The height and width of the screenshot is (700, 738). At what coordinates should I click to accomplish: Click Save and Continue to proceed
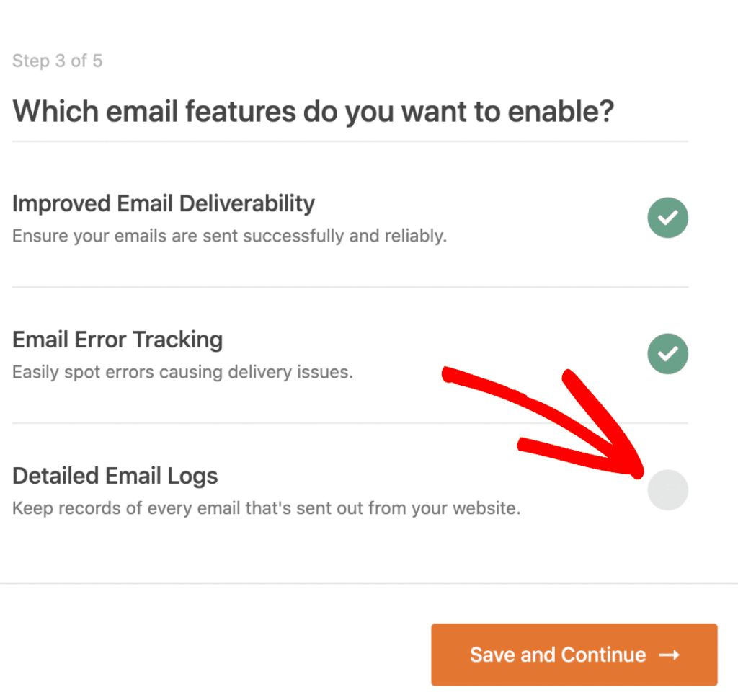(x=574, y=655)
